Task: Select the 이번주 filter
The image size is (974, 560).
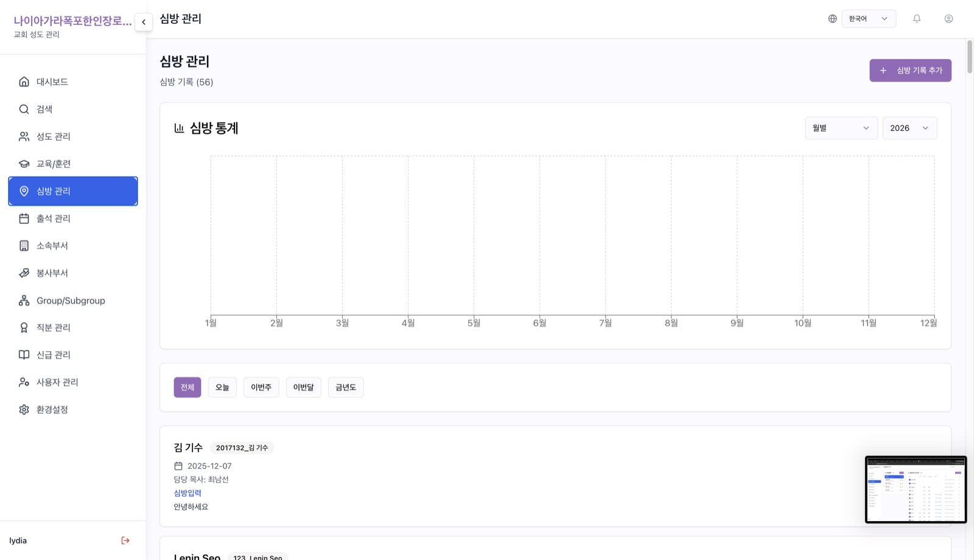Action: (261, 387)
